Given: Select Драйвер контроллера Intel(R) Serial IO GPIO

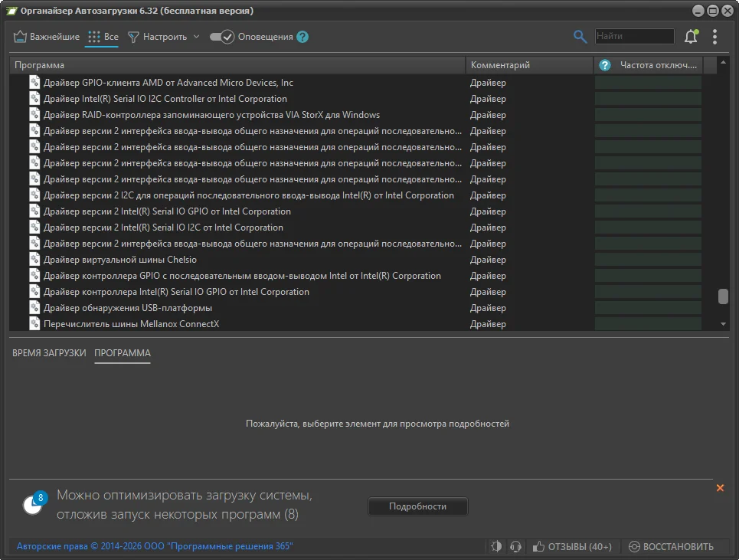Looking at the screenshot, I should 356,291.
